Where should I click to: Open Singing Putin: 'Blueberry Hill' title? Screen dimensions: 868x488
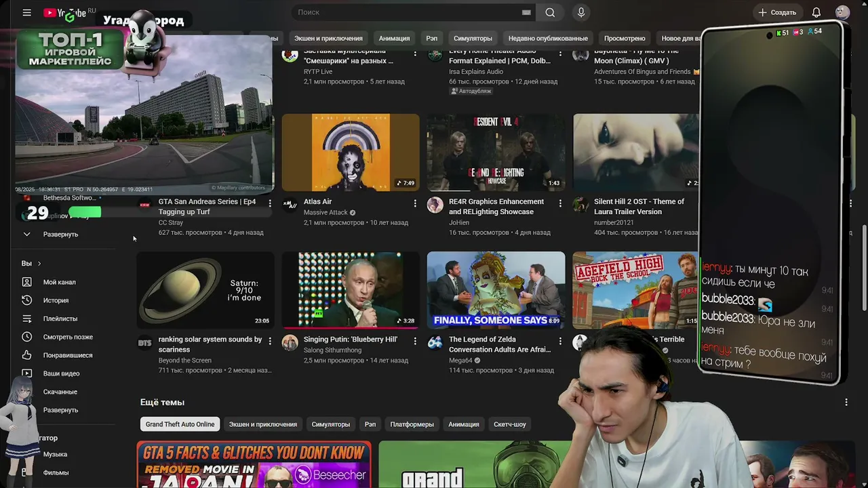pyautogui.click(x=351, y=340)
